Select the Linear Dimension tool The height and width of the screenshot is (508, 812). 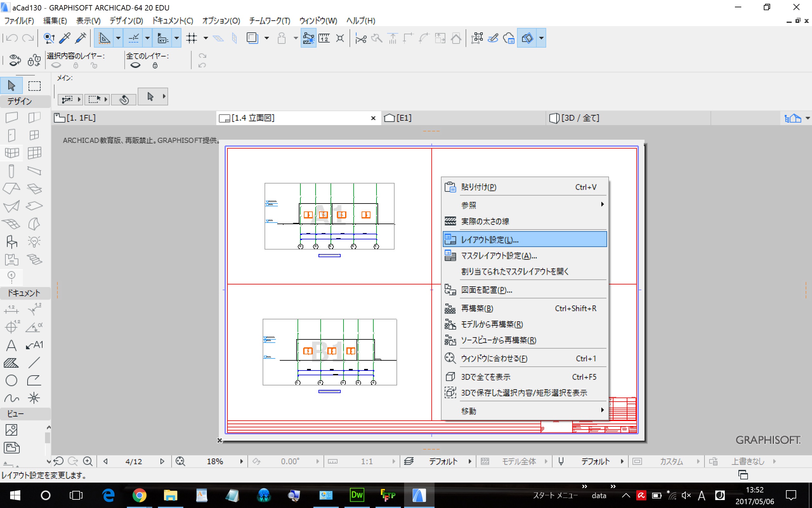[x=11, y=309]
